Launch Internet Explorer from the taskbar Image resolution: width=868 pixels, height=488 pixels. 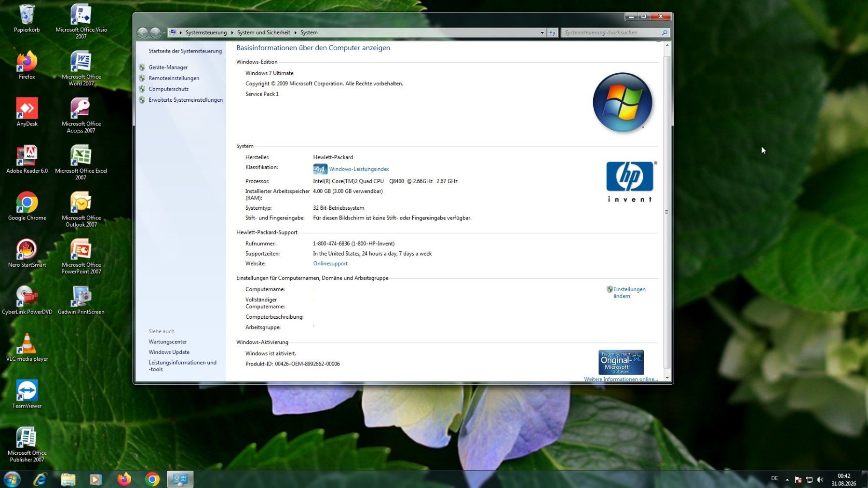pyautogui.click(x=40, y=479)
